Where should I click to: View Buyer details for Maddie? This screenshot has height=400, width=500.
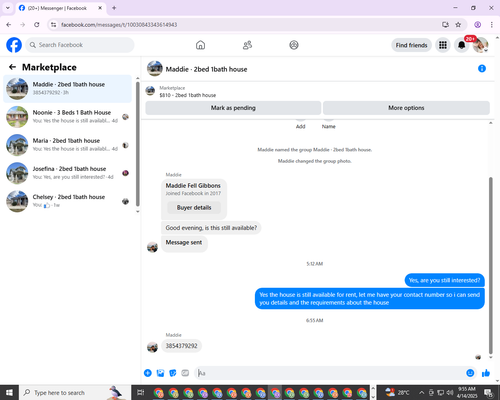194,207
